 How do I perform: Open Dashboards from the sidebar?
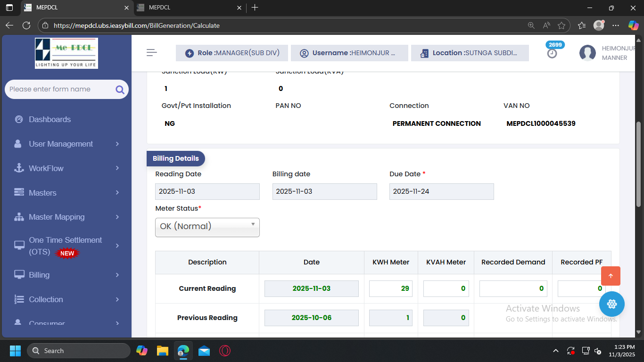coord(50,119)
